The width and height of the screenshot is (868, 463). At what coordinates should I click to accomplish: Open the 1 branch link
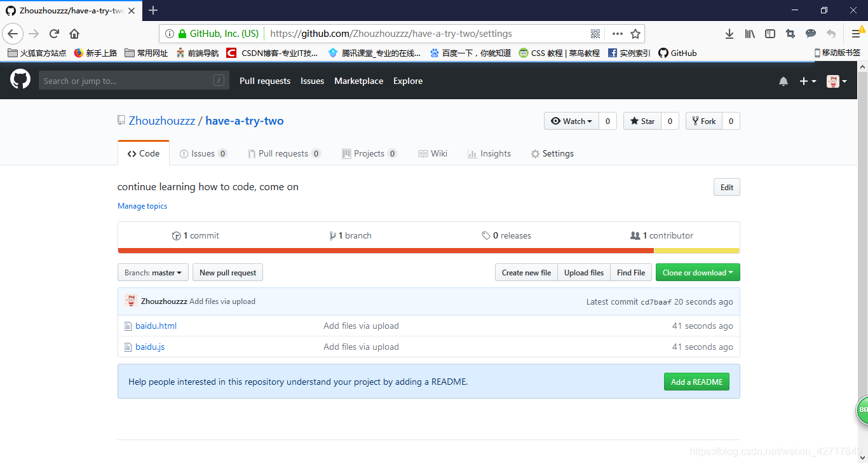[x=351, y=235]
